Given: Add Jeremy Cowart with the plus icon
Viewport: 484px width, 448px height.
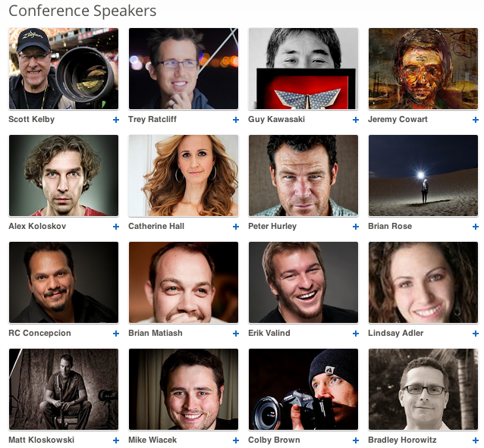Looking at the screenshot, I should tap(476, 120).
